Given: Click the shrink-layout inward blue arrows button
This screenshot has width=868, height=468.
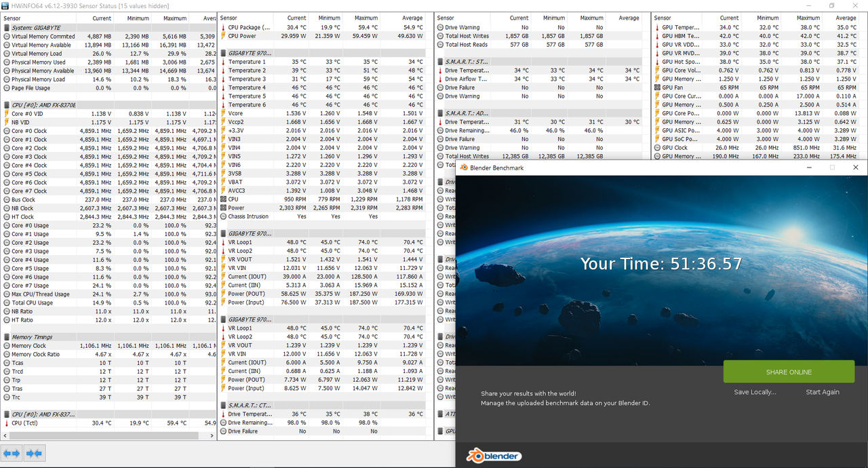Looking at the screenshot, I should pyautogui.click(x=34, y=453).
